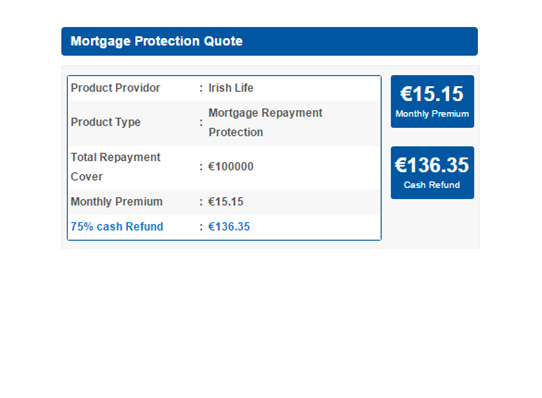Click the Product Type label
The image size is (542, 398).
tap(105, 122)
